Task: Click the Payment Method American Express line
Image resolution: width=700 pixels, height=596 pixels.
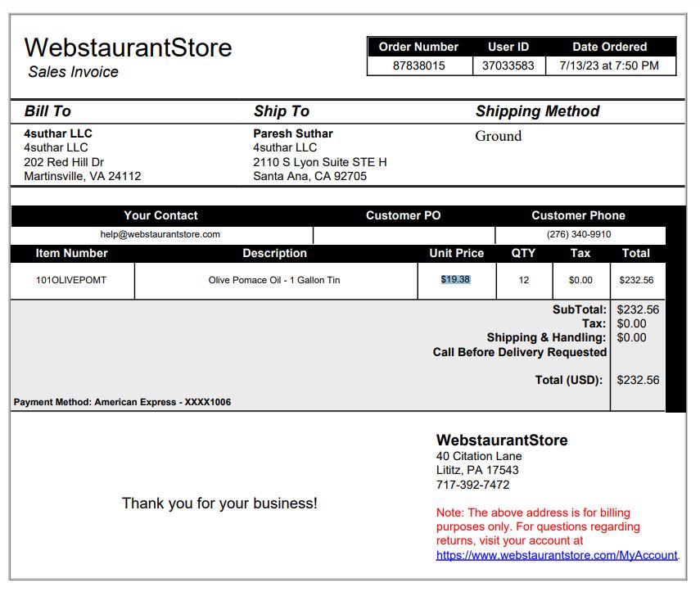Action: [122, 402]
